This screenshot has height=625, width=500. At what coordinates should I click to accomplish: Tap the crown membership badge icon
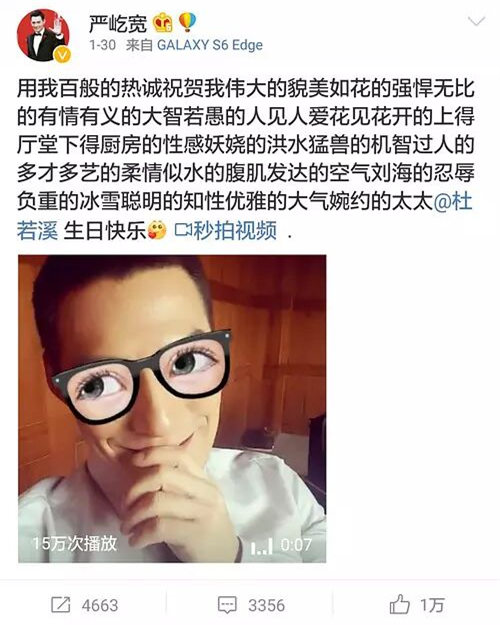pyautogui.click(x=163, y=23)
